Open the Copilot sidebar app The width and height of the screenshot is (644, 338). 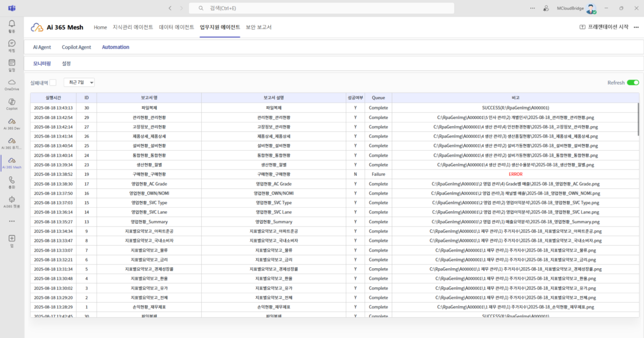[x=12, y=102]
